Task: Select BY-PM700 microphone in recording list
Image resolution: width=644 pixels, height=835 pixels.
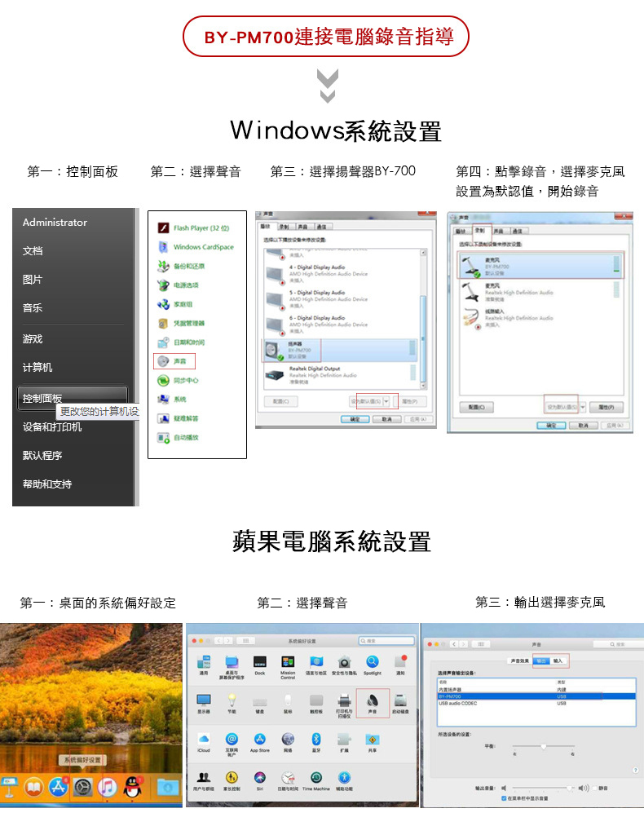Action: click(540, 266)
